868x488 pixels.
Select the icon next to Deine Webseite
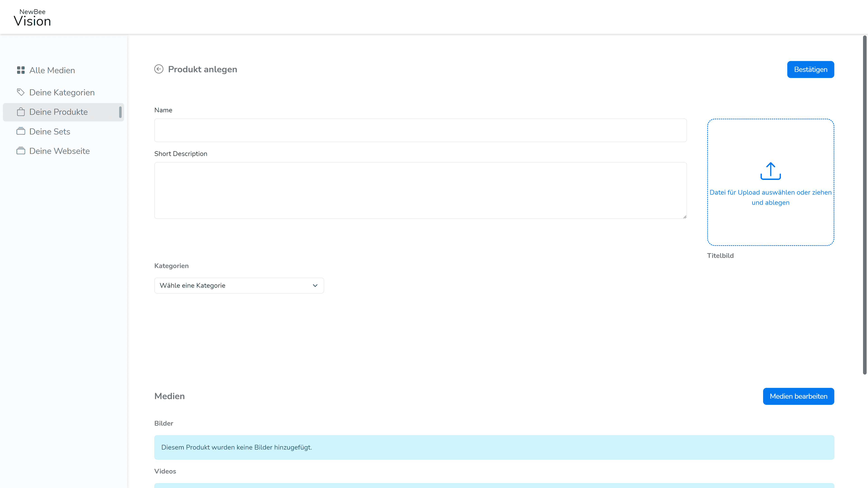(x=21, y=151)
